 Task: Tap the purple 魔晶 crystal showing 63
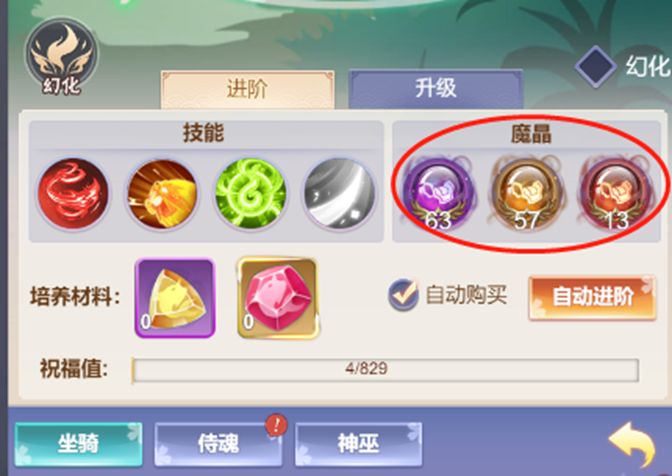(x=439, y=192)
